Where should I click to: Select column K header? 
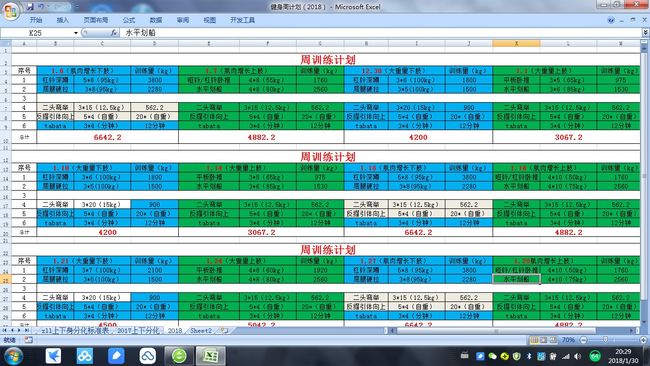[x=517, y=44]
